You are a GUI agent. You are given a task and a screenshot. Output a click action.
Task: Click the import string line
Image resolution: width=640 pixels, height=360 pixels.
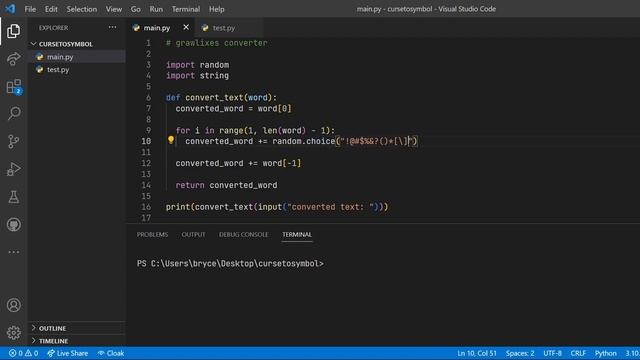pos(198,76)
